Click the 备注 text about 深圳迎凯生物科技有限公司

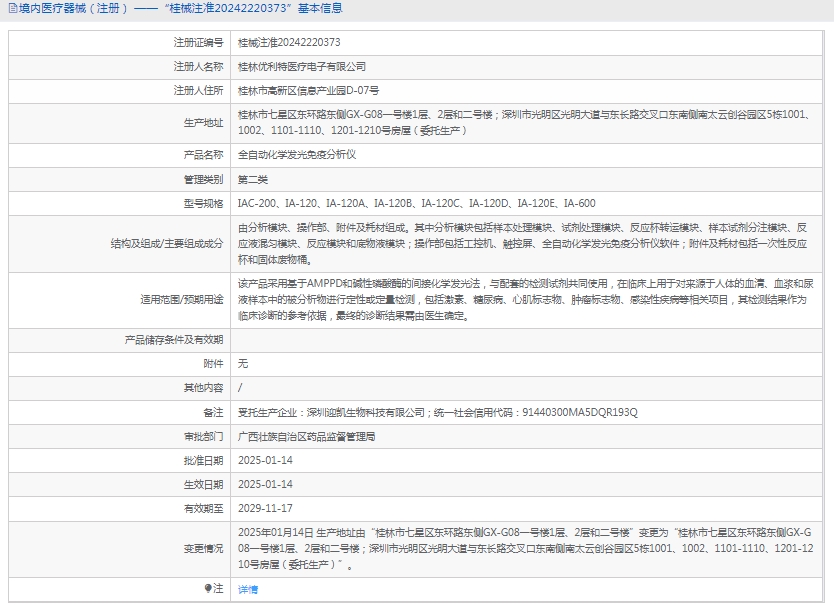coord(437,412)
